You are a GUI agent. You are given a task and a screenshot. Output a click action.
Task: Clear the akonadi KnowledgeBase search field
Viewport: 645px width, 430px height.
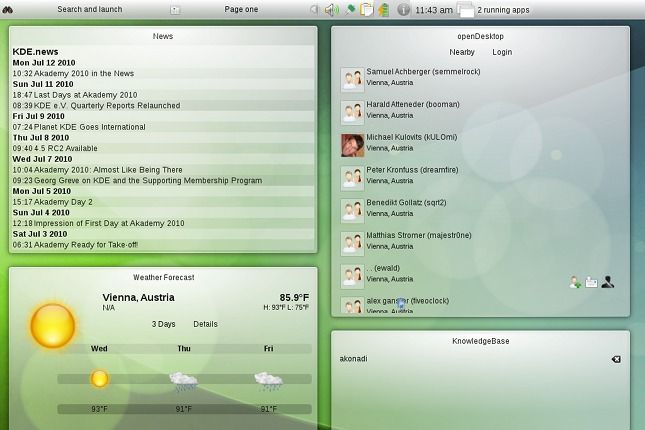616,359
